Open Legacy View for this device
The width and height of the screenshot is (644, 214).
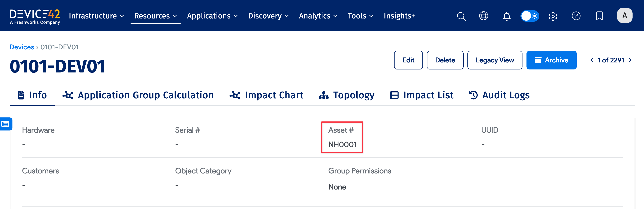click(495, 60)
